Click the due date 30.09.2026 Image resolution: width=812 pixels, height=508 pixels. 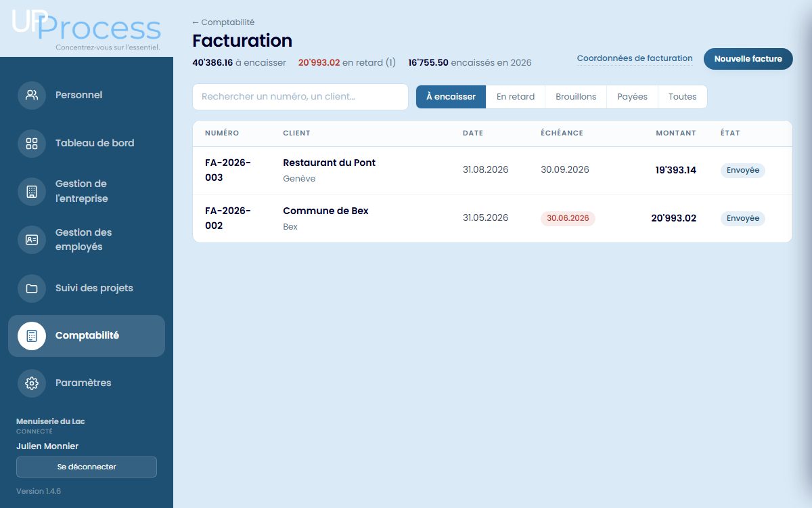pyautogui.click(x=565, y=169)
